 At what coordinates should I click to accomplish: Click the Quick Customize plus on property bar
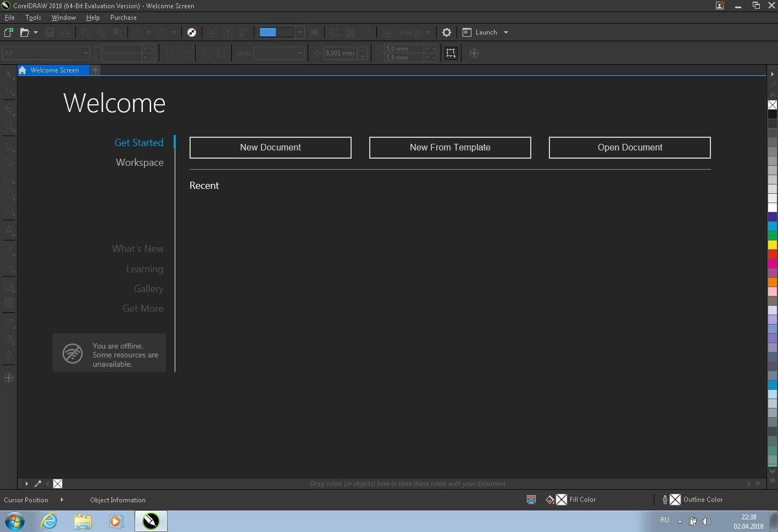coord(474,53)
